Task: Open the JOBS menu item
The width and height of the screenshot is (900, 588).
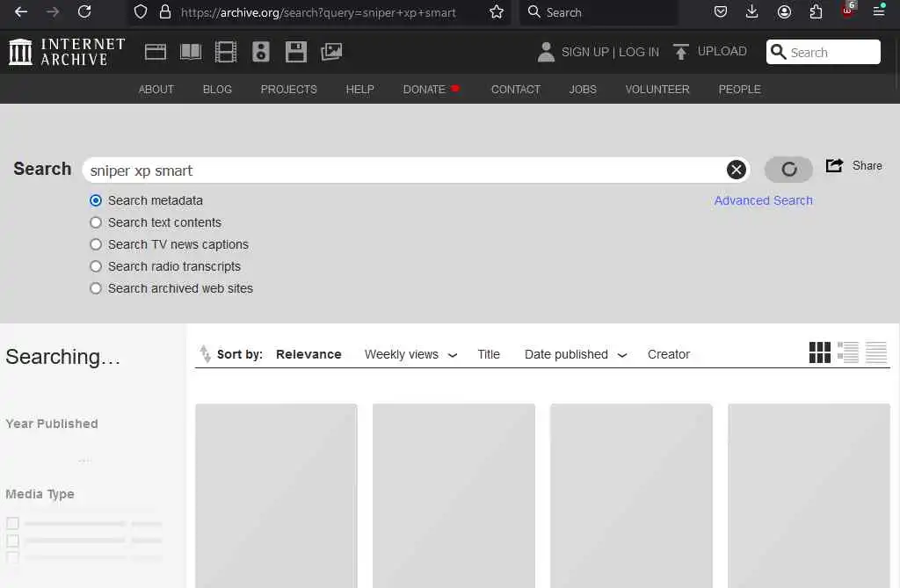Action: point(583,89)
